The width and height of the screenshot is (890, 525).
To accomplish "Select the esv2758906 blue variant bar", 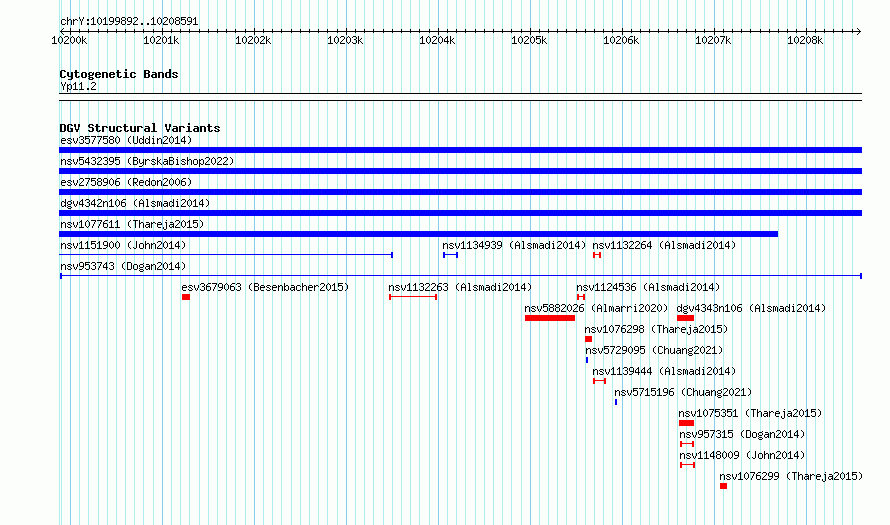I will (x=460, y=192).
